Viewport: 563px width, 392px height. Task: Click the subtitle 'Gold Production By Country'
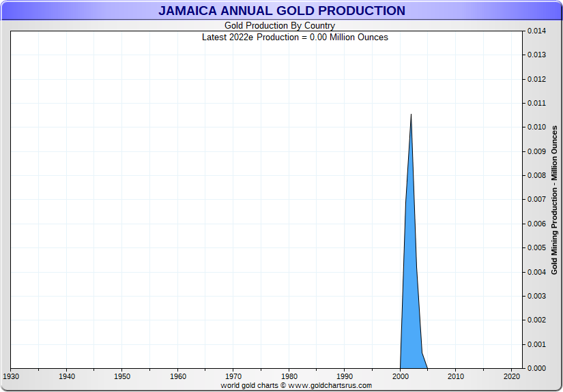point(280,25)
